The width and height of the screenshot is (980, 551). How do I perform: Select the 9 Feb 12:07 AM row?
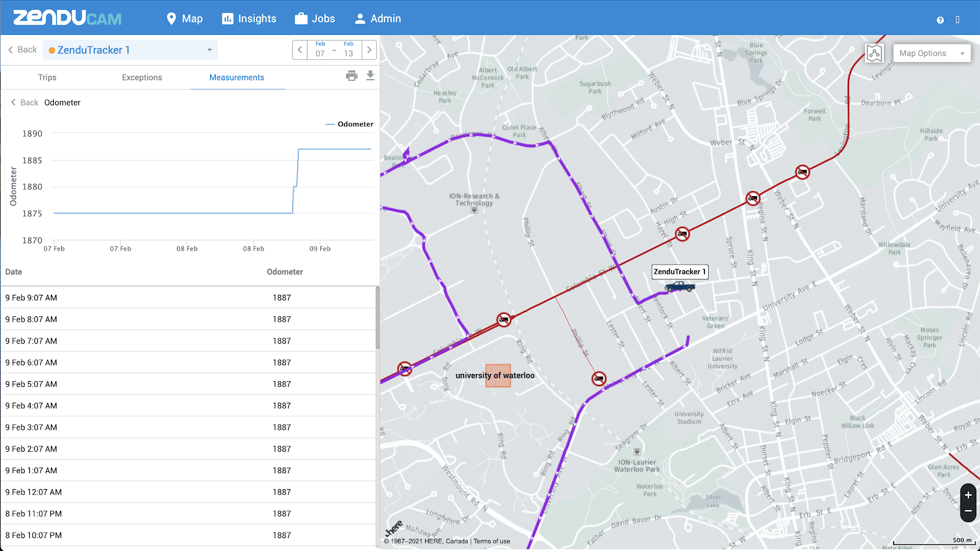(x=188, y=492)
